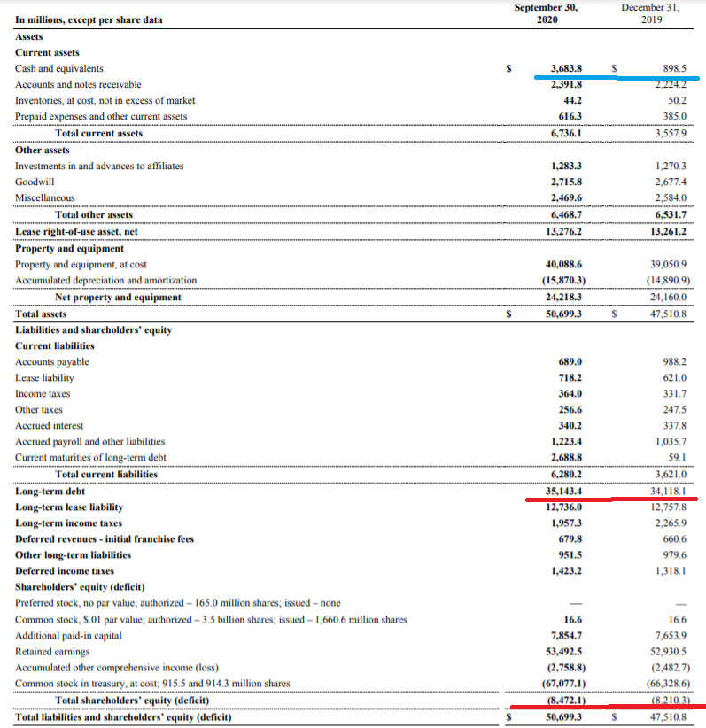Screen dimensions: 706x728
Task: Select 'Accounts and notes receivable' label
Action: pos(78,84)
